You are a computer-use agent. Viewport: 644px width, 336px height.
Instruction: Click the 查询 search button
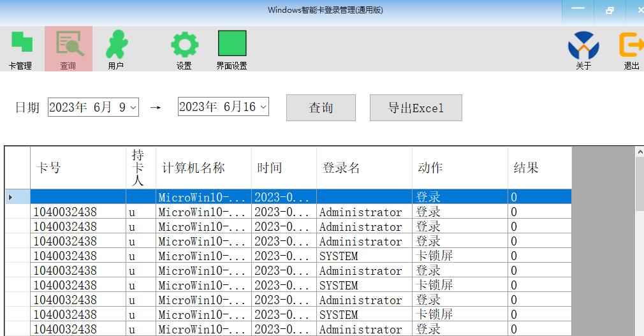coord(321,108)
